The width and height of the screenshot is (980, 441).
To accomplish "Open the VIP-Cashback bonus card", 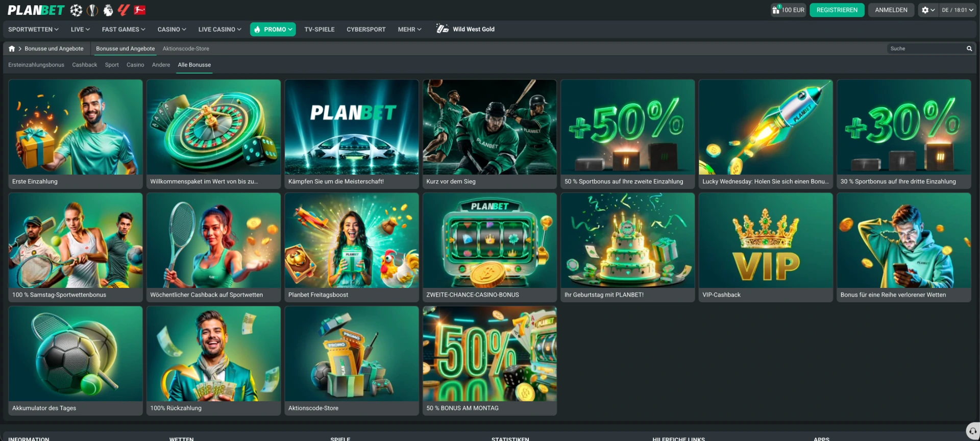I will [766, 247].
